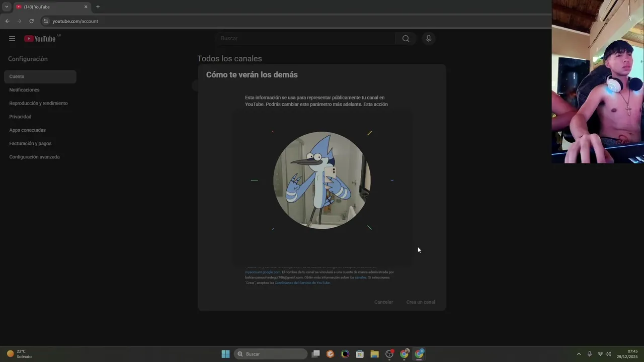Click the 'Cómo te verán los demás' heading

click(252, 74)
